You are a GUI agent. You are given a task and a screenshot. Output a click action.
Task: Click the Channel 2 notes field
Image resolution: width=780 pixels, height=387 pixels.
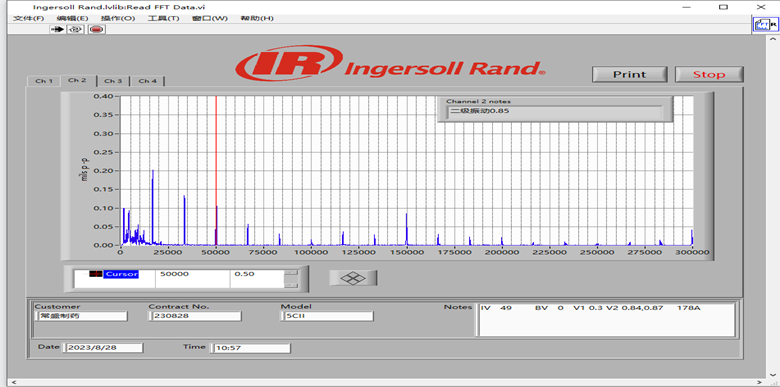pos(554,112)
